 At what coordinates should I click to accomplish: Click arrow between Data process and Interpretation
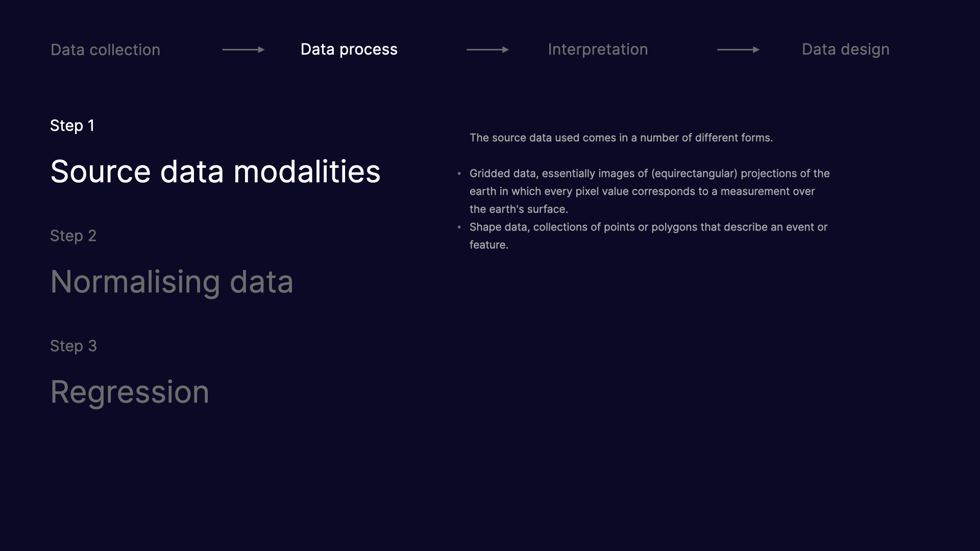pyautogui.click(x=487, y=49)
